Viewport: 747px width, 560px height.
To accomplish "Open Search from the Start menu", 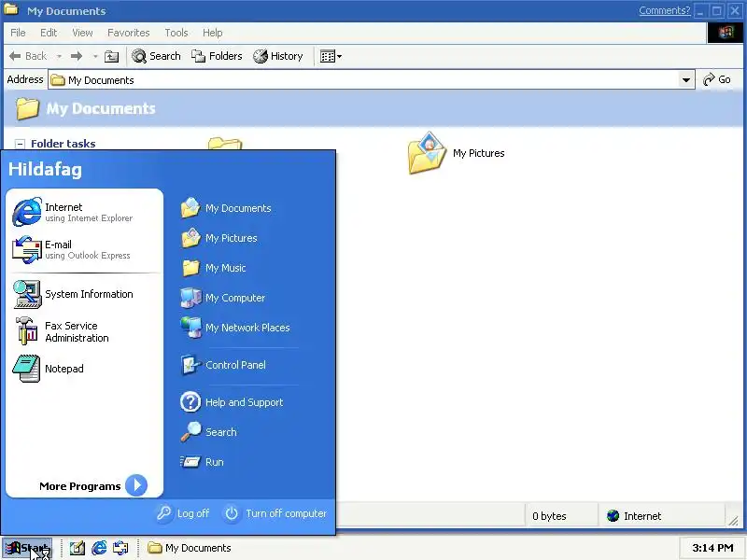I will click(x=209, y=432).
